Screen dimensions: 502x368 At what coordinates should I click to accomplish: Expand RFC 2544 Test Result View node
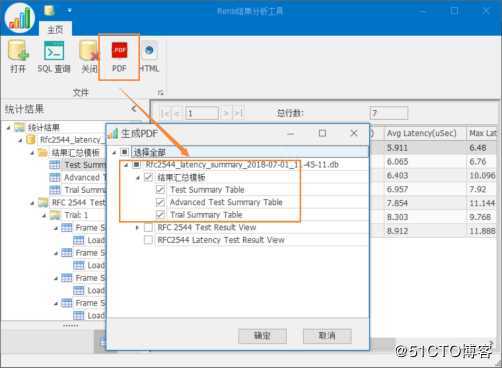(137, 228)
